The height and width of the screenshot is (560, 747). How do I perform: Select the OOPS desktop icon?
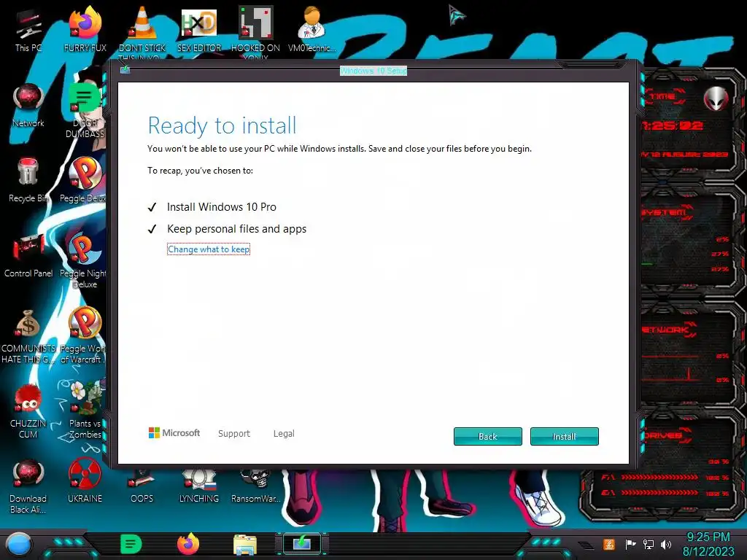(x=142, y=486)
